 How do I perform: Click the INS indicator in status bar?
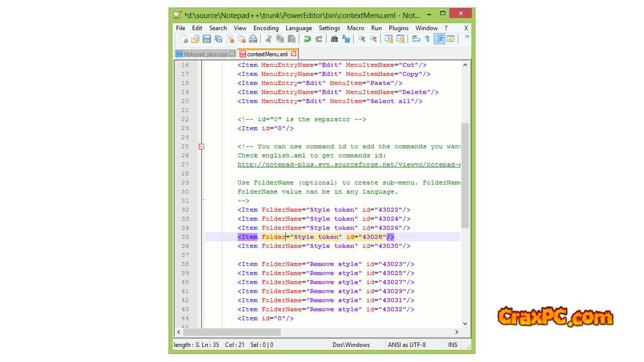[x=453, y=345]
